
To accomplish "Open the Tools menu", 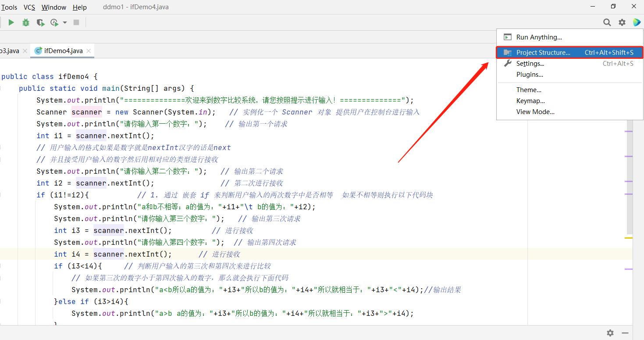I will [x=9, y=7].
